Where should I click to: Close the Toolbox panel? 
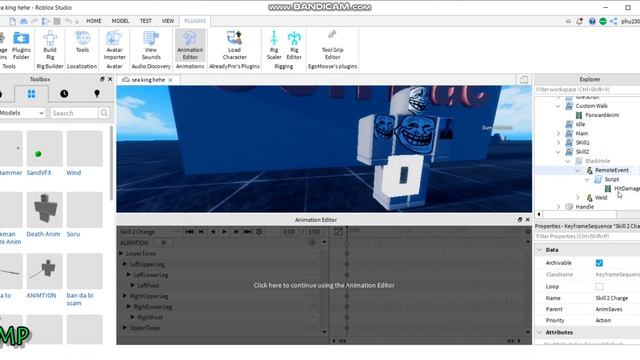110,79
